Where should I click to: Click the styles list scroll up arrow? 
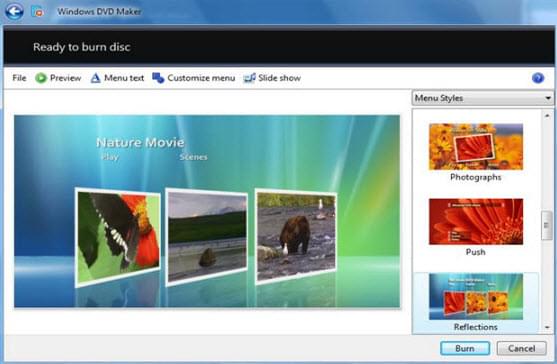tap(547, 115)
